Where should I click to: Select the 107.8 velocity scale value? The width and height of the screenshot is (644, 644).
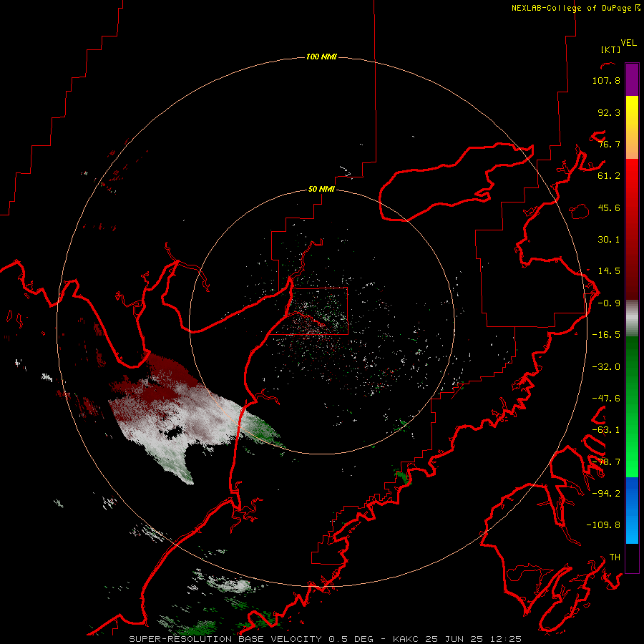click(x=606, y=80)
